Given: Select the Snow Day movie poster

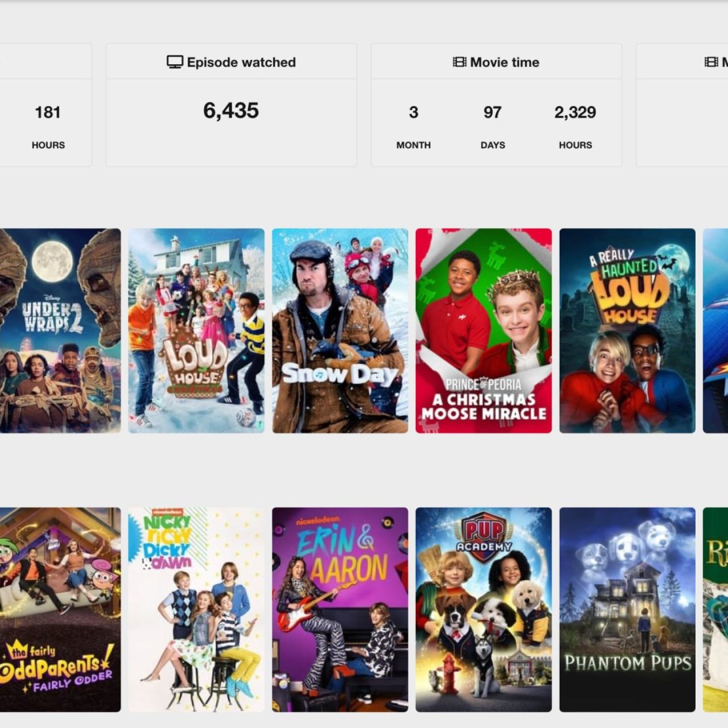Looking at the screenshot, I should (340, 330).
